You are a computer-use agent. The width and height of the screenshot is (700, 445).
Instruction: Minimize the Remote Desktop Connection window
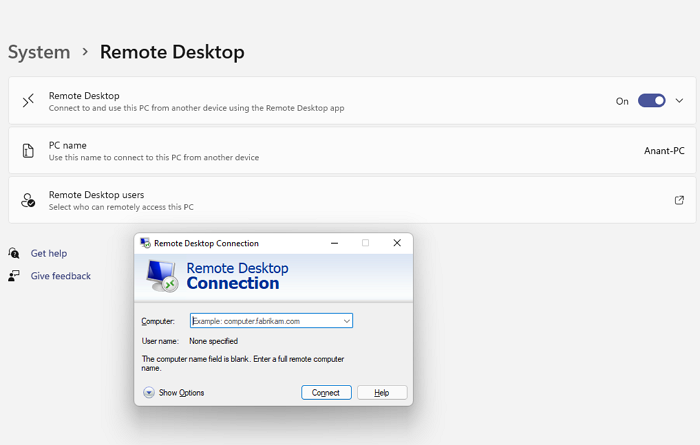coord(334,243)
